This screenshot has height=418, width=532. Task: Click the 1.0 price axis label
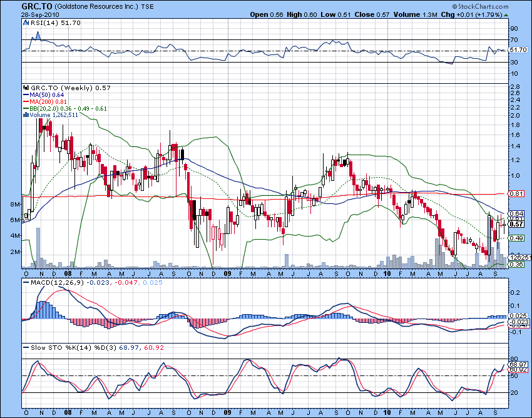pos(515,176)
